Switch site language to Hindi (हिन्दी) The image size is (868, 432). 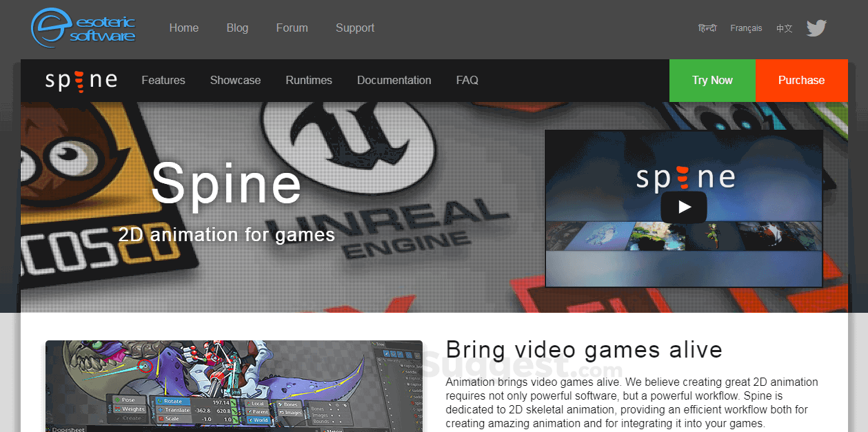coord(707,28)
